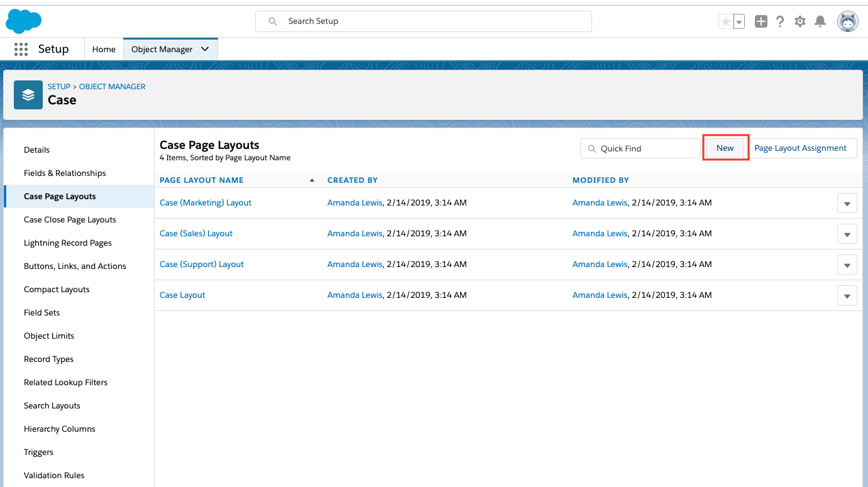Click the Quick Find input field
This screenshot has width=868, height=487.
coord(640,148)
